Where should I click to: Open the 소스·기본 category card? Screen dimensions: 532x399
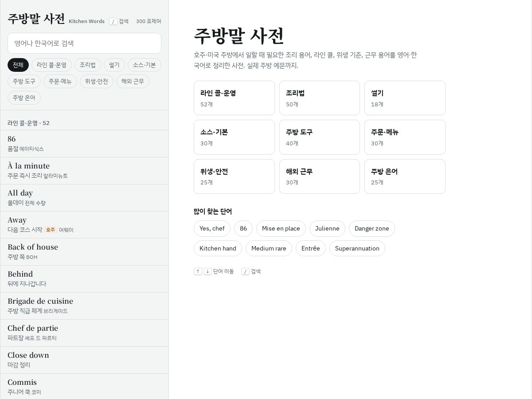coord(234,137)
